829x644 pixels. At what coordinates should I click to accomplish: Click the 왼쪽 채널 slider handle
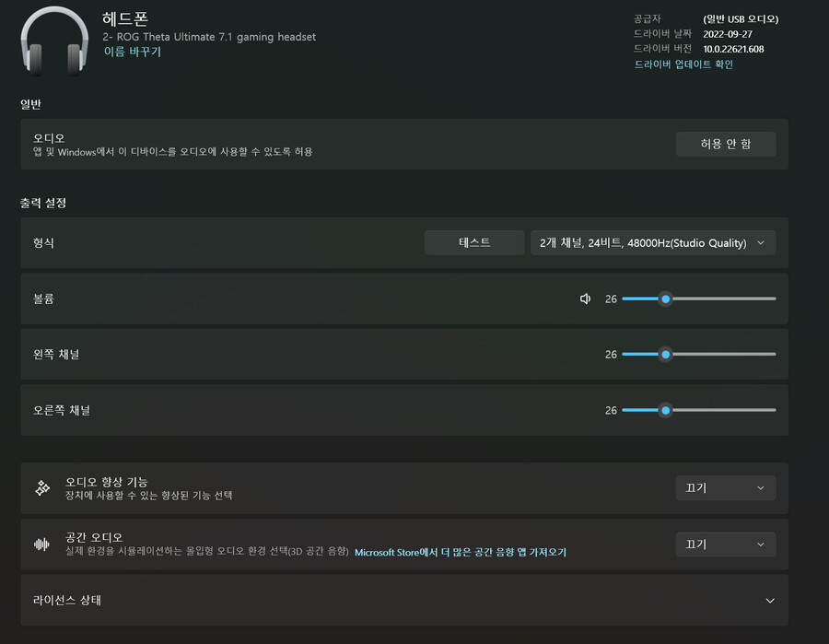point(666,355)
